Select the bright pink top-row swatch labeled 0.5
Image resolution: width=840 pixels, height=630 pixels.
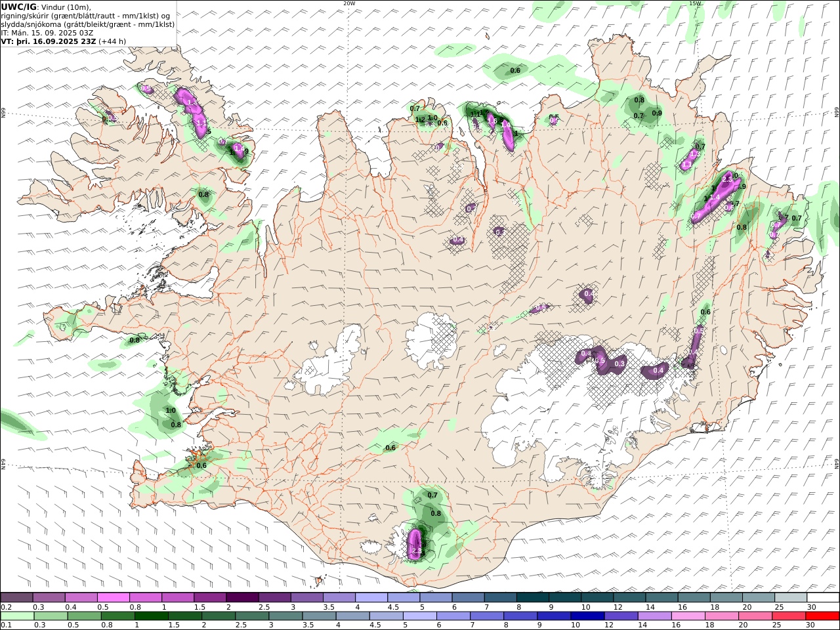(113, 598)
